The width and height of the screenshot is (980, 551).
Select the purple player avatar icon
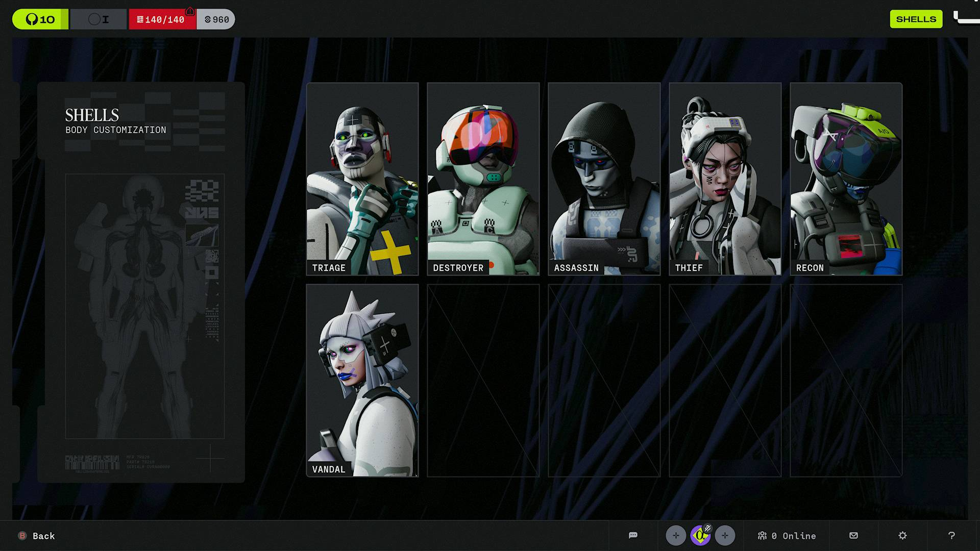(699, 537)
